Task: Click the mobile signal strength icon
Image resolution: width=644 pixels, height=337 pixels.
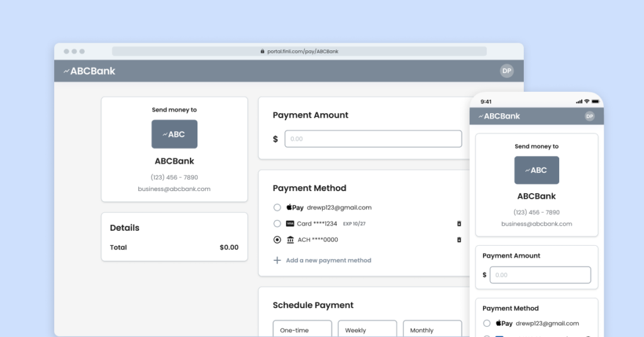Action: (x=579, y=101)
